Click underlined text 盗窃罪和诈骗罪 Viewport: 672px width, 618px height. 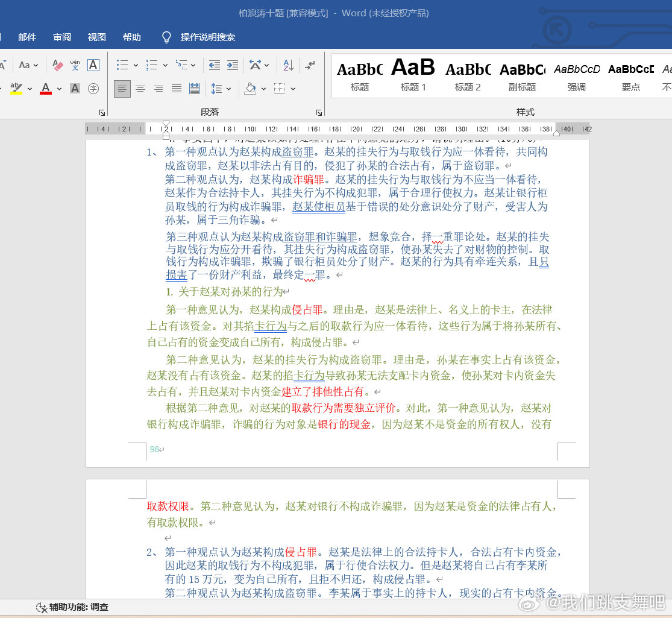tap(320, 237)
